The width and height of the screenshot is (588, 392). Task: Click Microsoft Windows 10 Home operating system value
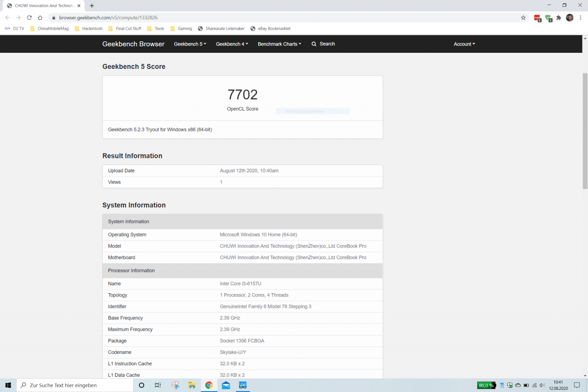[258, 234]
